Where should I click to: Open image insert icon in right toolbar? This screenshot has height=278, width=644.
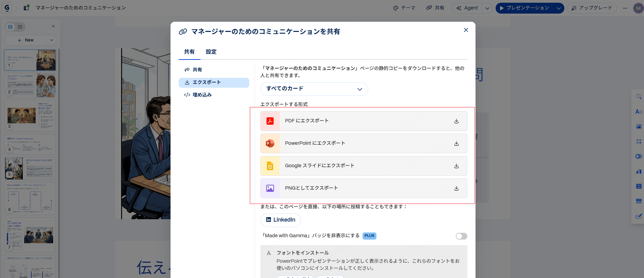(x=639, y=126)
